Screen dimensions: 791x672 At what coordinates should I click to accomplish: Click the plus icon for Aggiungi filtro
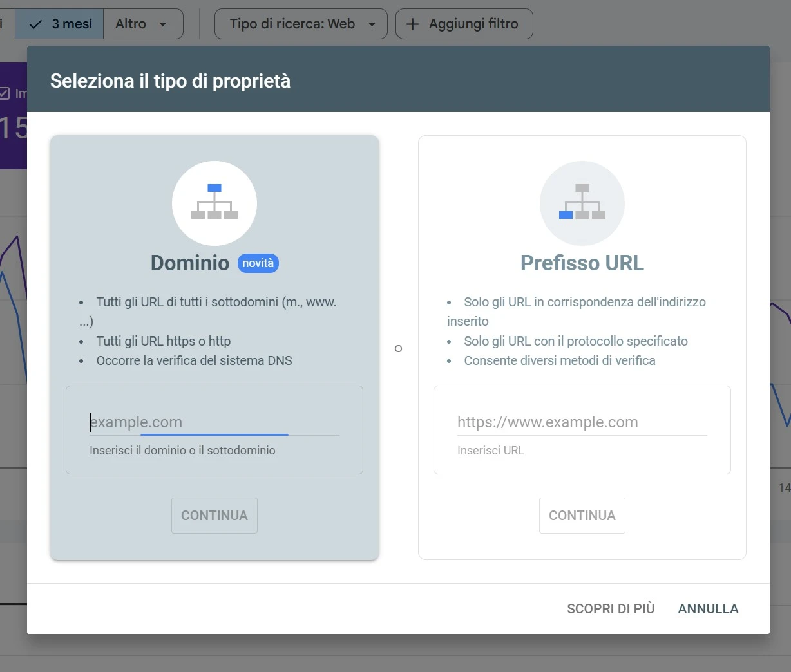(x=412, y=24)
